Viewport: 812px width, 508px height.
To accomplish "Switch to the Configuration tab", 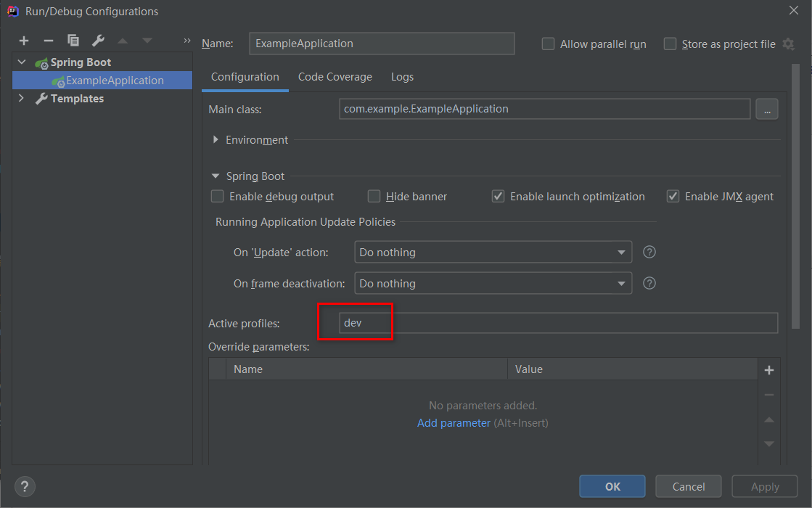I will [x=245, y=77].
